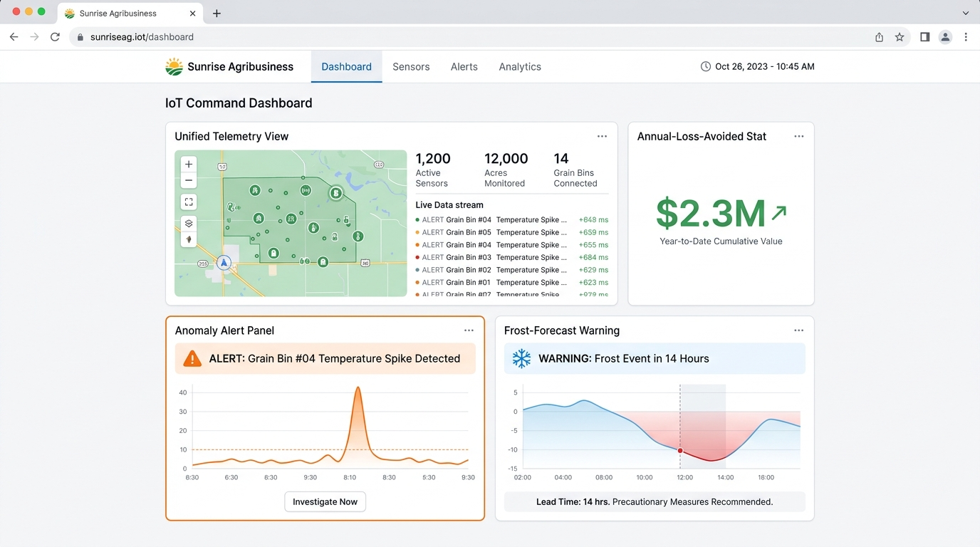Click the clock icon beside the date
The height and width of the screenshot is (547, 980).
tap(706, 66)
